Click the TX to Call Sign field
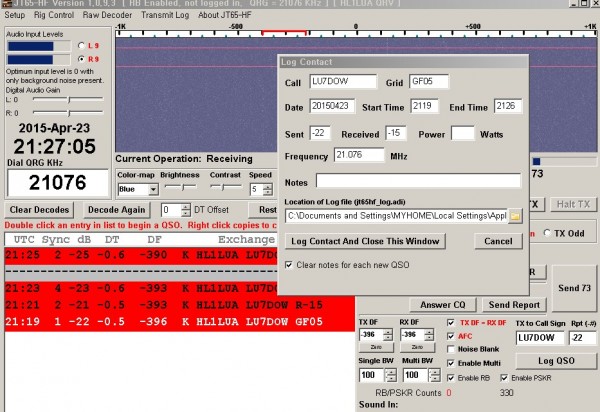This screenshot has width=600, height=412. (x=540, y=338)
